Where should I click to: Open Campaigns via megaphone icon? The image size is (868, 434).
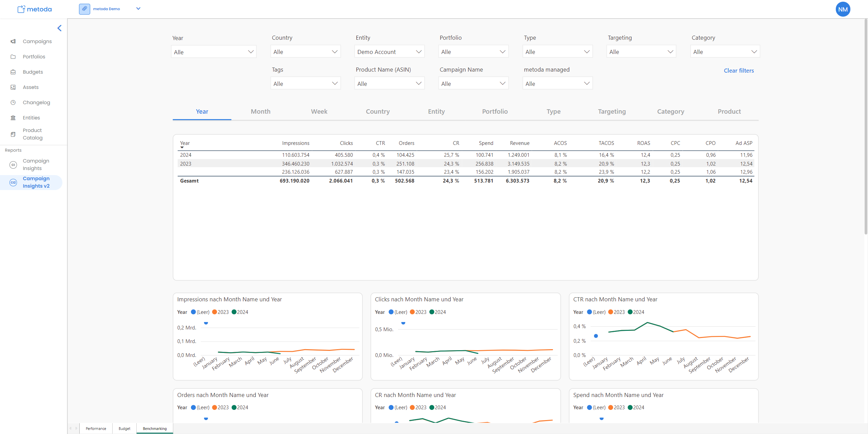click(x=13, y=41)
